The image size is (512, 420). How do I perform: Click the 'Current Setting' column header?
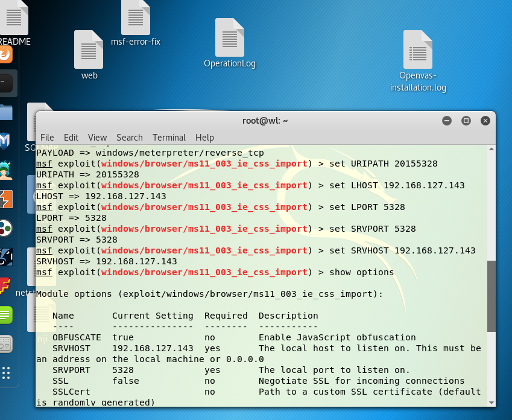(153, 316)
